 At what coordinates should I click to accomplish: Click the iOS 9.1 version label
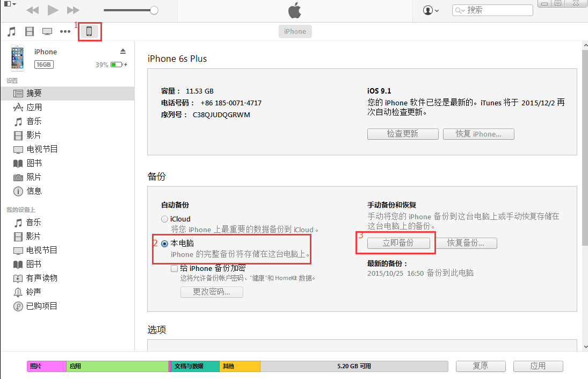tap(379, 91)
